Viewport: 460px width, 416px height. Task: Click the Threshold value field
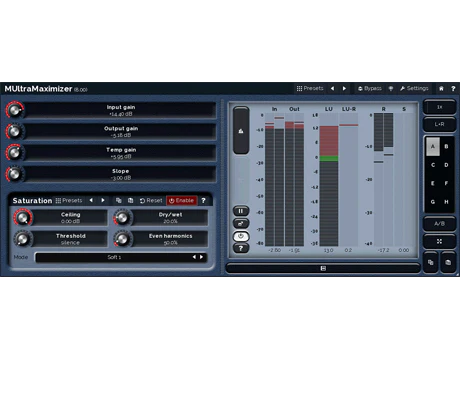click(x=70, y=239)
